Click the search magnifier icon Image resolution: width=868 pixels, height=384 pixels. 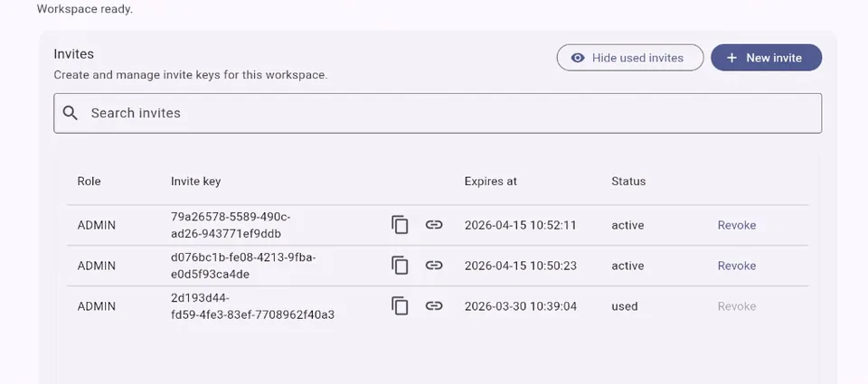tap(71, 113)
